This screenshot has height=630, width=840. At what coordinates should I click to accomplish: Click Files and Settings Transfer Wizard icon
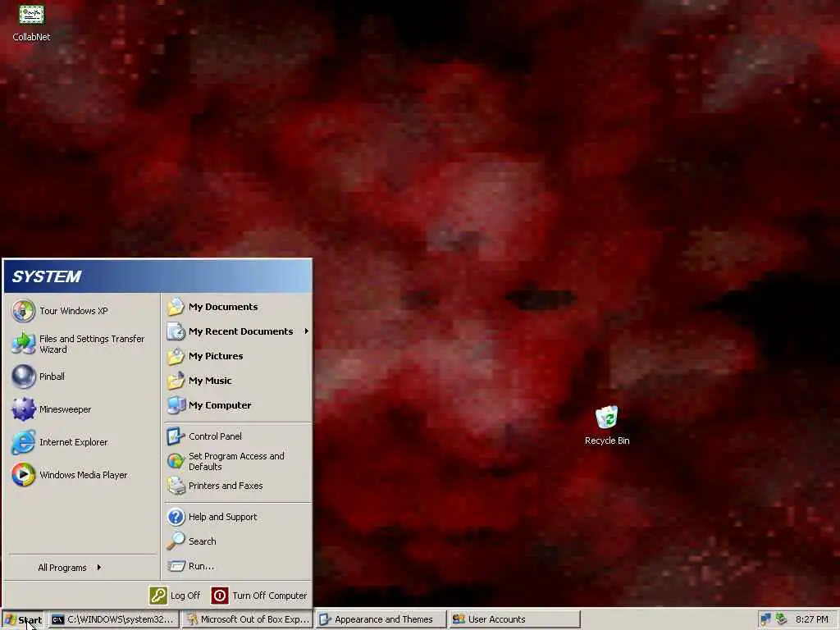[24, 344]
